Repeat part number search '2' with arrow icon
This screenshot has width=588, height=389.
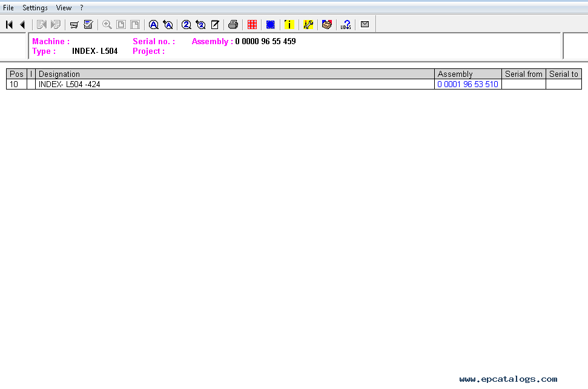[200, 25]
